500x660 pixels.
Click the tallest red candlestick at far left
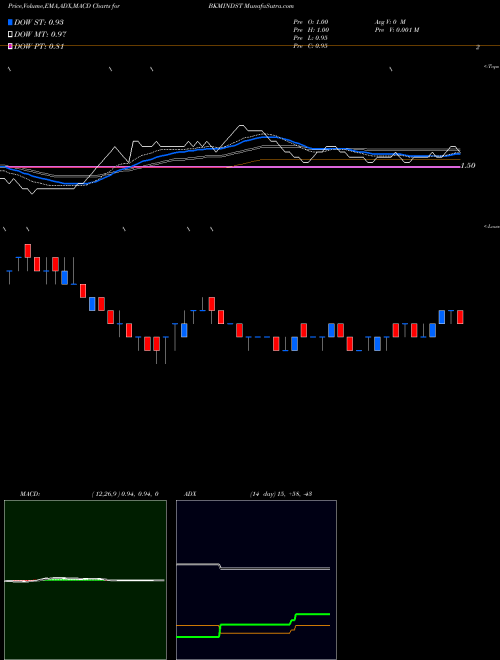[x=28, y=251]
